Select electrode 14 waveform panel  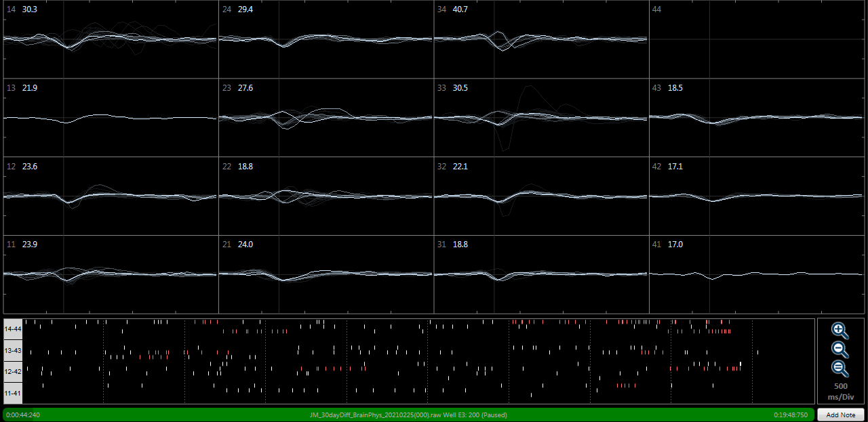coord(111,39)
